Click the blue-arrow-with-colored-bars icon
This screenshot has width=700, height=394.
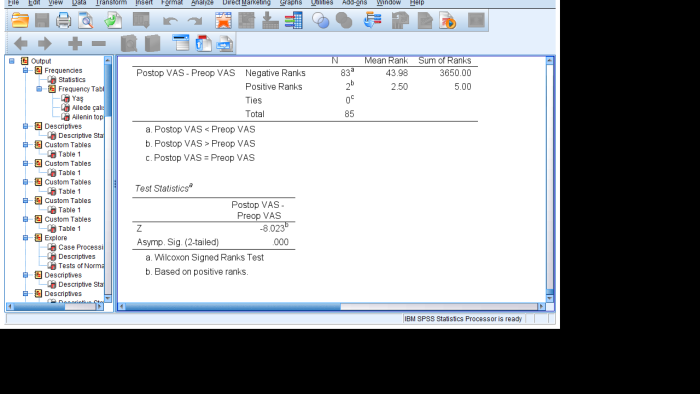pos(372,21)
